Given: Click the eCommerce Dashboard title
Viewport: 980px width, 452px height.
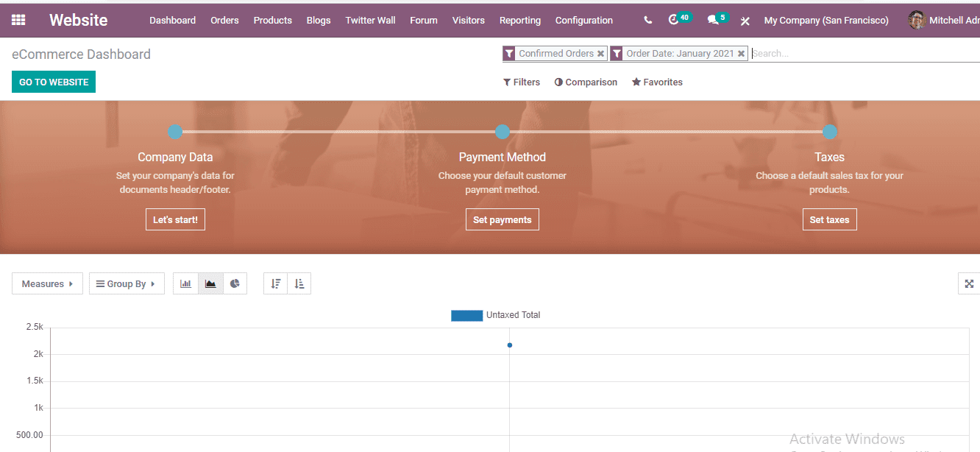Looking at the screenshot, I should 81,54.
